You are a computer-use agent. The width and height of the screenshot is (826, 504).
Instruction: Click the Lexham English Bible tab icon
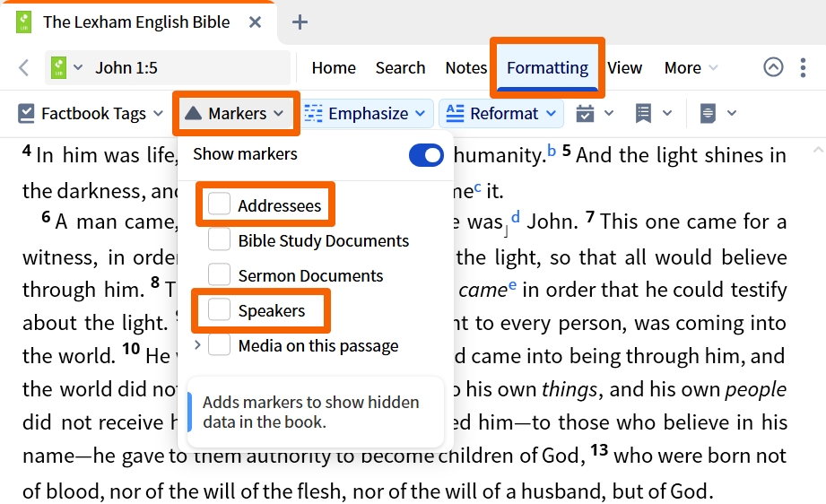tap(23, 22)
